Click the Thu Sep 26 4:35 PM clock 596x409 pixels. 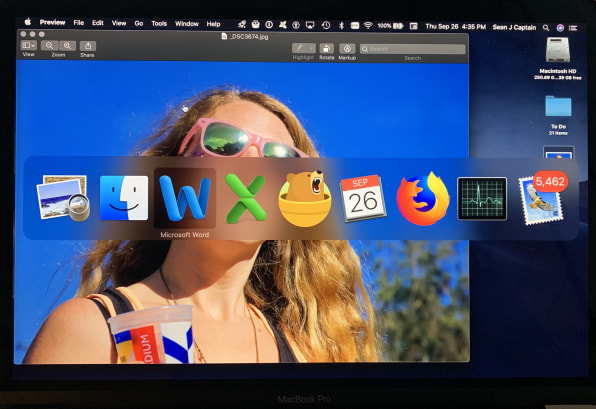(456, 27)
